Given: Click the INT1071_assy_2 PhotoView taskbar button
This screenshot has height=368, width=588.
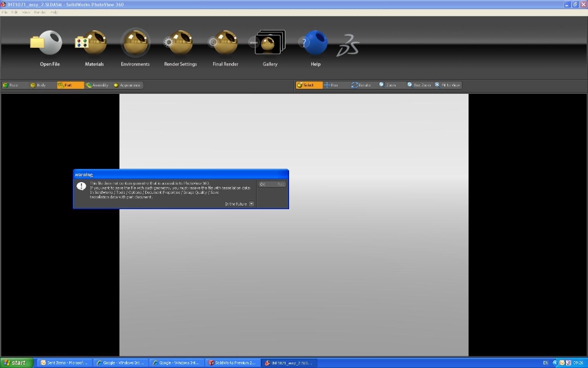Looking at the screenshot, I should coord(288,362).
